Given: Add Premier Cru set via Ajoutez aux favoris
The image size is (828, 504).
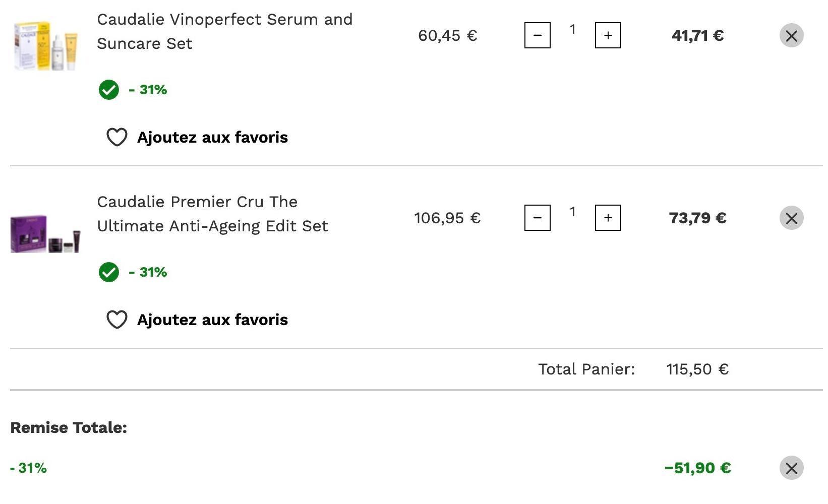Looking at the screenshot, I should pos(212,320).
